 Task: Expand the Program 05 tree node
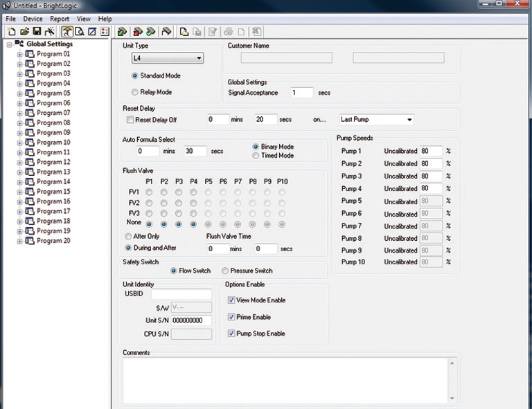coord(19,93)
